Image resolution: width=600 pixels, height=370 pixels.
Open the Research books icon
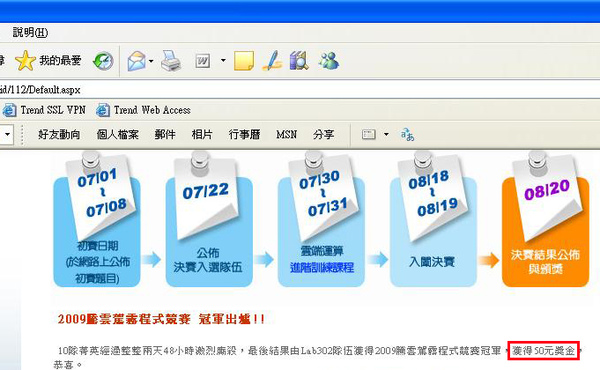299,61
